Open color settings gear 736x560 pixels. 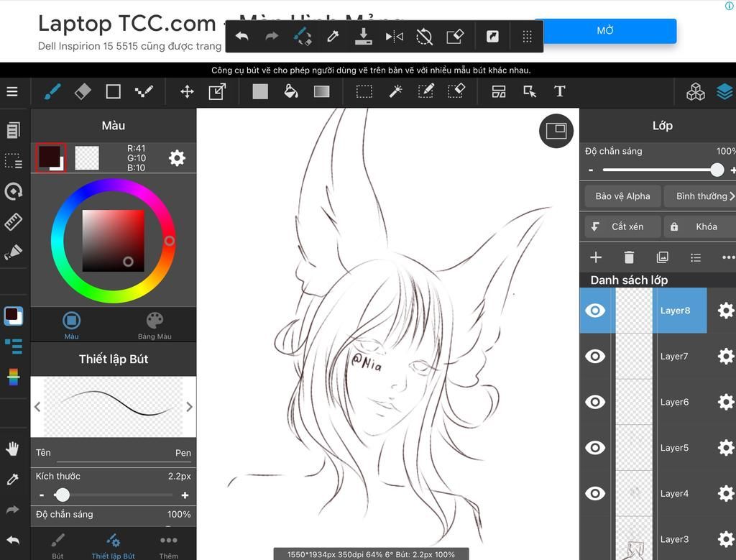pyautogui.click(x=177, y=158)
